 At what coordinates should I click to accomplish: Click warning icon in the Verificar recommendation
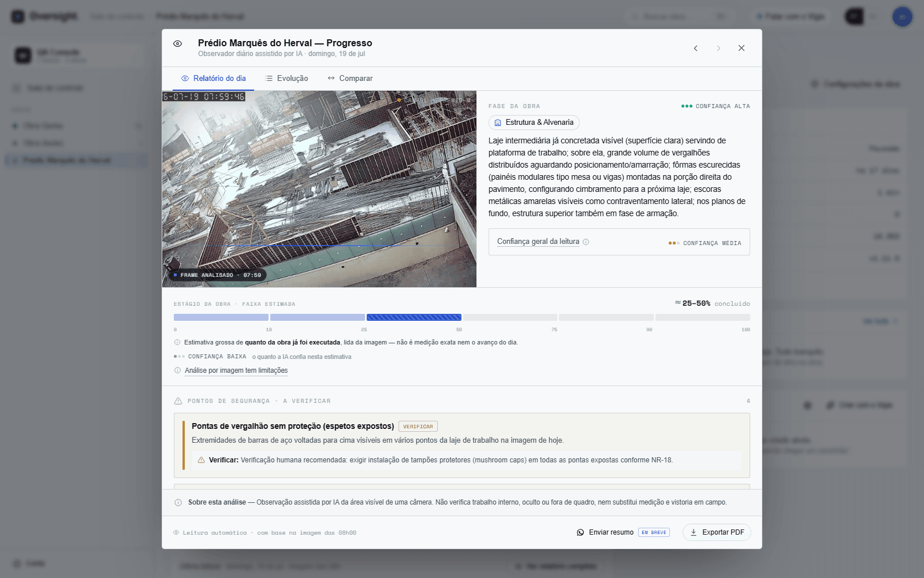click(x=202, y=460)
